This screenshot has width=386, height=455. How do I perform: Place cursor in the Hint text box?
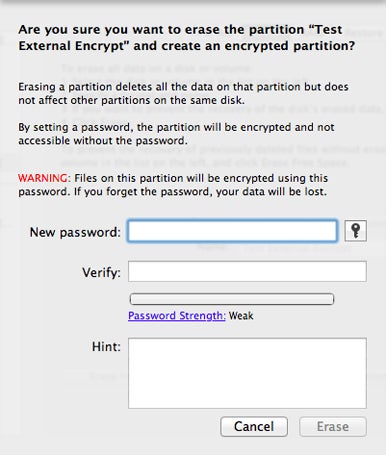tap(247, 373)
